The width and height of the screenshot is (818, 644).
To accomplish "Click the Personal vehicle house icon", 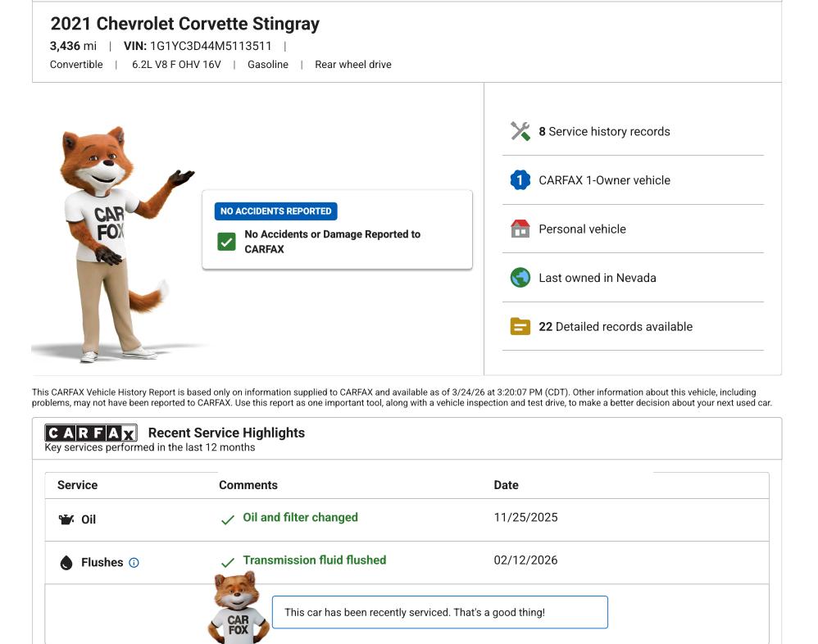I will pyautogui.click(x=520, y=229).
